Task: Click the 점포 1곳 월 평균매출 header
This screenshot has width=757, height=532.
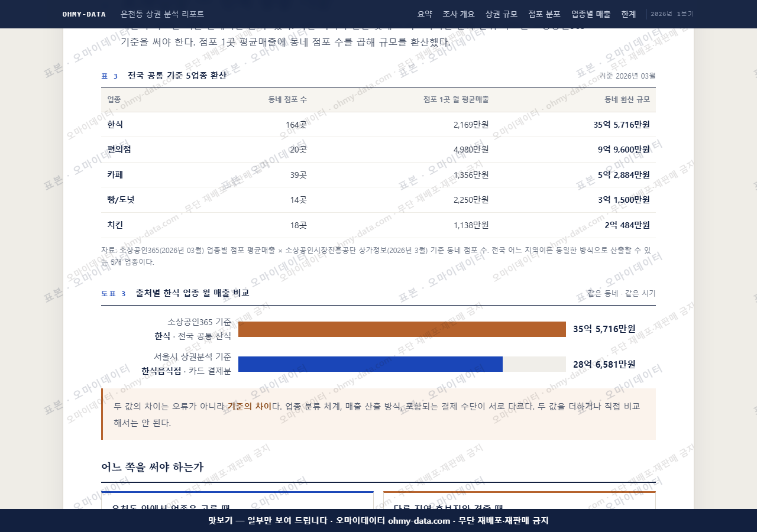Action: click(456, 99)
